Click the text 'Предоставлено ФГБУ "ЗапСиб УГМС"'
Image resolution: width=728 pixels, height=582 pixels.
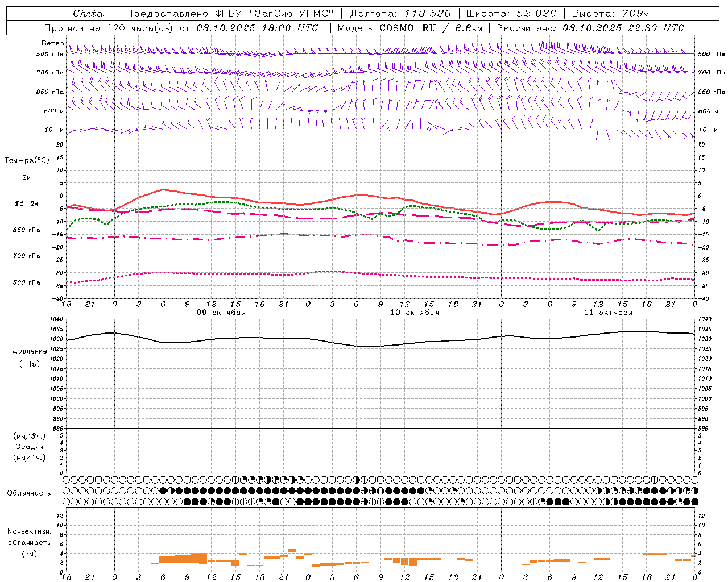click(x=229, y=14)
